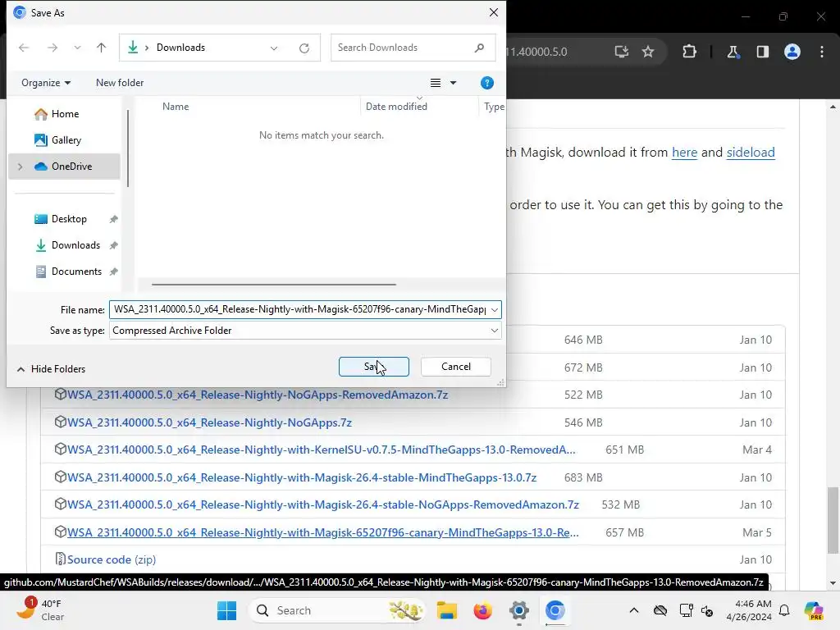Open Settings gear on taskbar
The height and width of the screenshot is (630, 840).
pos(518,610)
